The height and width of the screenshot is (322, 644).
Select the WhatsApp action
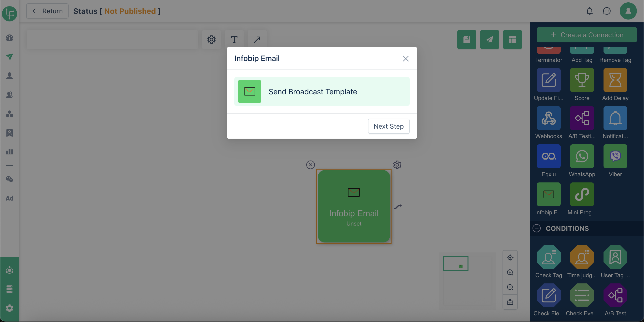tap(582, 156)
